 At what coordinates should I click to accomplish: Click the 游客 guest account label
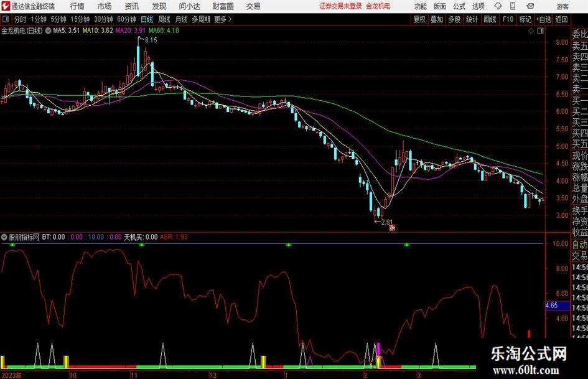(x=562, y=6)
